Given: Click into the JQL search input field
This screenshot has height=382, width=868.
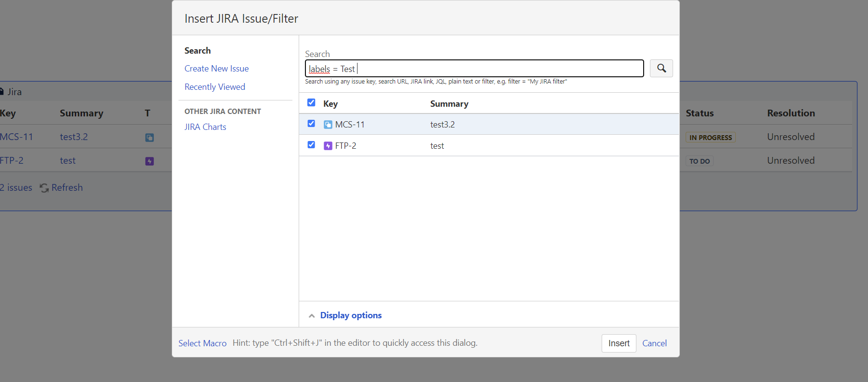Looking at the screenshot, I should click(x=474, y=69).
